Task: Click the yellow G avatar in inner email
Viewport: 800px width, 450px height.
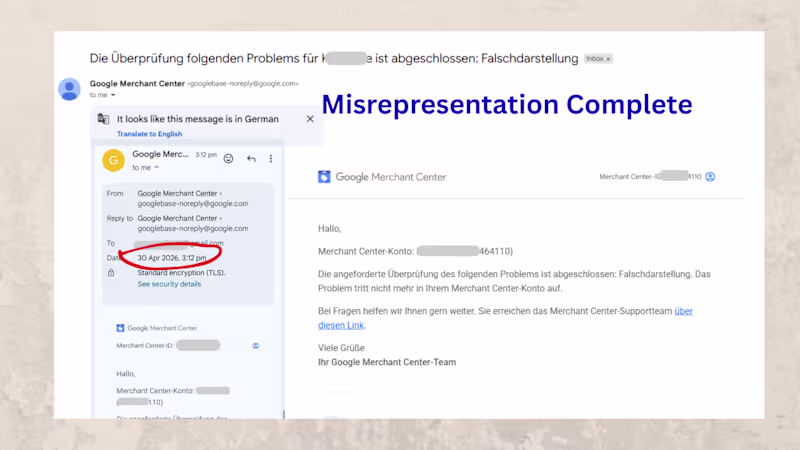Action: (x=113, y=160)
